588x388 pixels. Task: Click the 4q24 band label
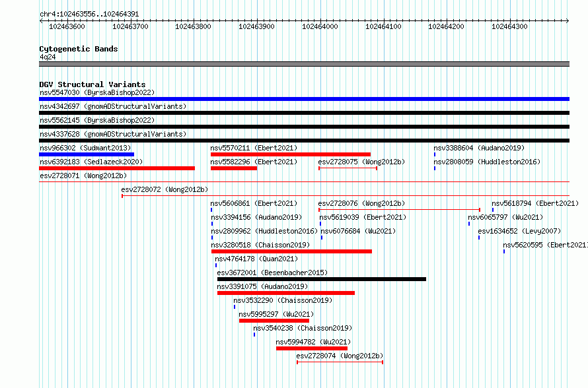tap(48, 57)
